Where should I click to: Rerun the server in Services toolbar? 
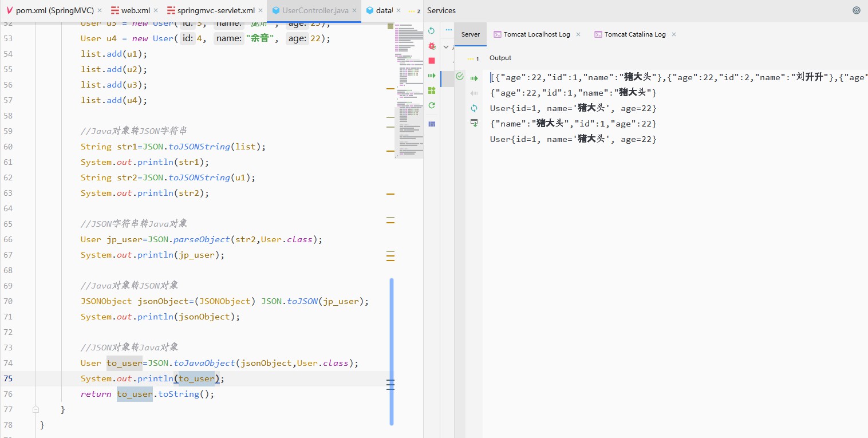point(432,30)
